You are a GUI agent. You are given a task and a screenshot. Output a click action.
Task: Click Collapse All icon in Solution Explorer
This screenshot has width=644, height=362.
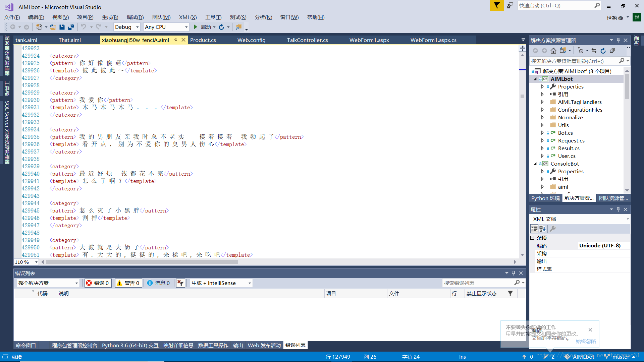(x=612, y=51)
